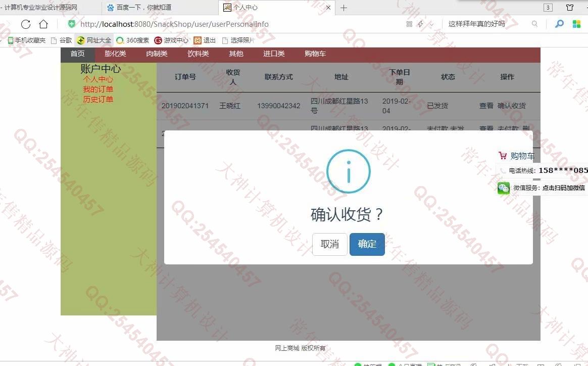Screen dimensions: 588x366
Task: Open 购物车 in the navigation bar
Action: coord(315,54)
